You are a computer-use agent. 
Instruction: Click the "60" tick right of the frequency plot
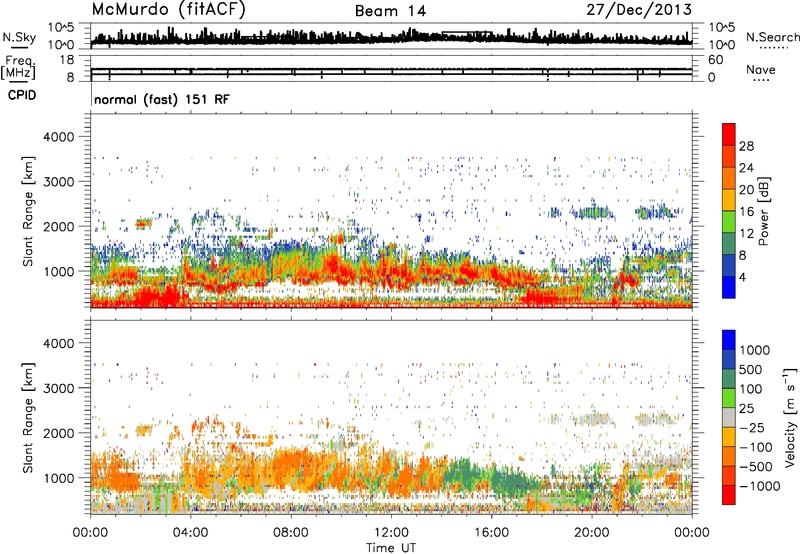(x=715, y=60)
